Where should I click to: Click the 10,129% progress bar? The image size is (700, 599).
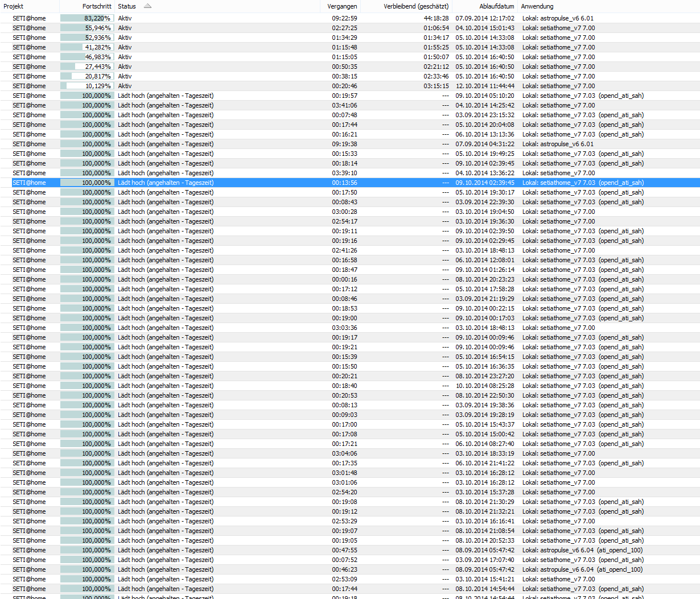[x=87, y=86]
